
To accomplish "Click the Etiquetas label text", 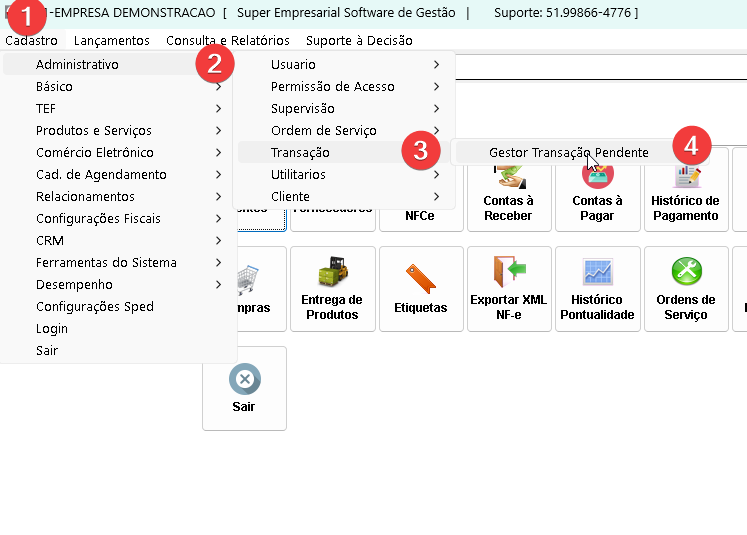I will 421,308.
